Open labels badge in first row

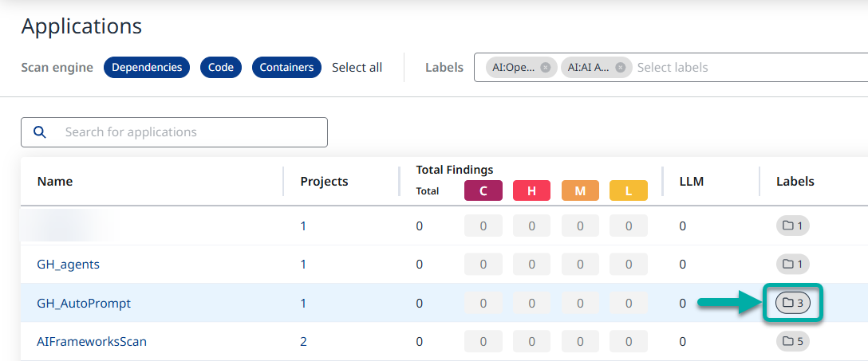coord(792,226)
